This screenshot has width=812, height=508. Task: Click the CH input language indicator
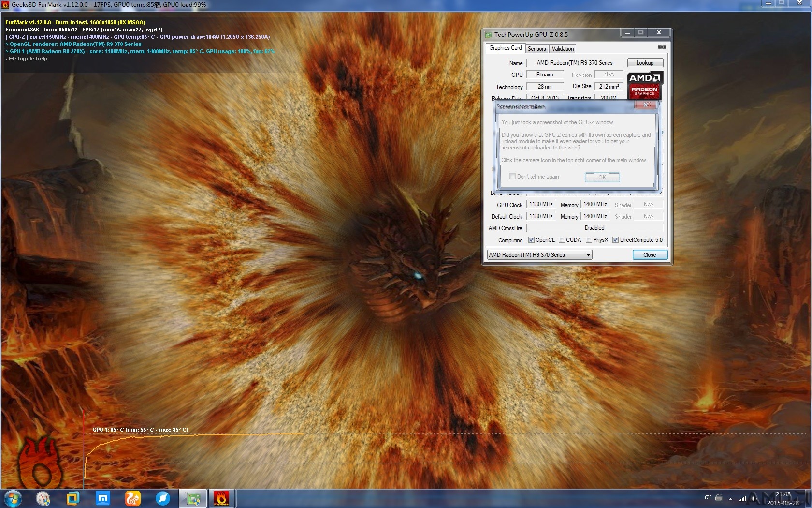[708, 498]
